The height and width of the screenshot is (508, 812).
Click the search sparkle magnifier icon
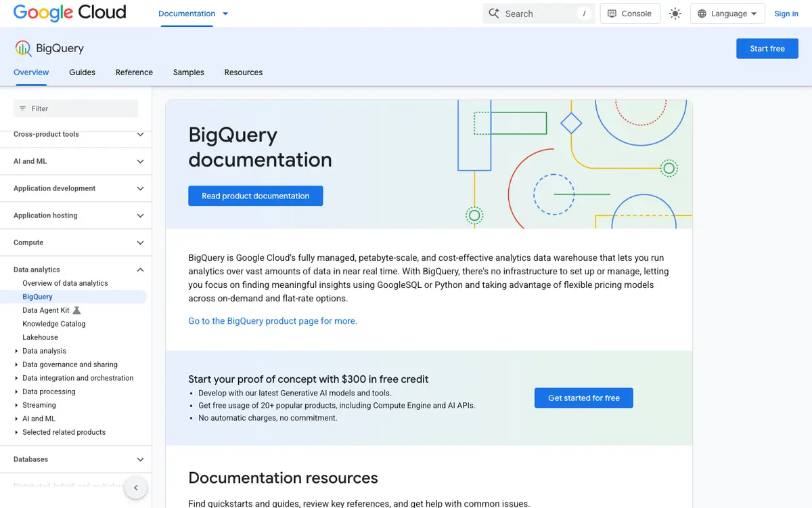[494, 14]
